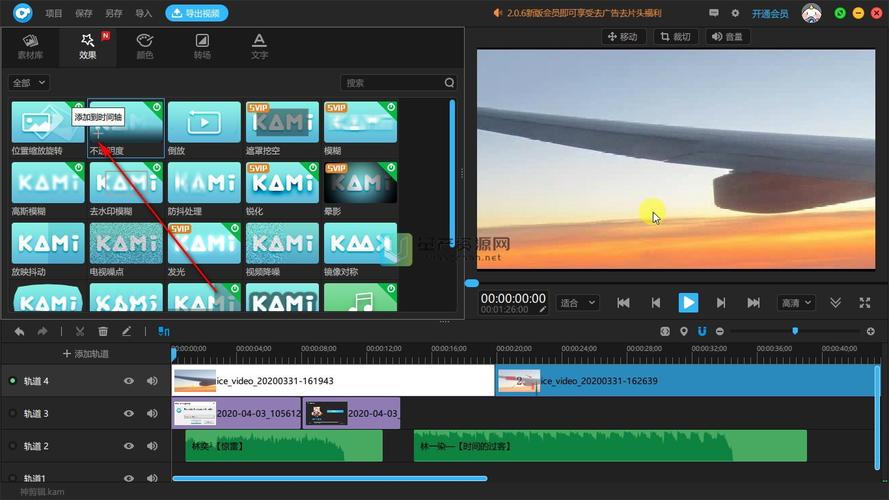
Task: Click the zoom-in plus on timeline
Action: click(871, 331)
